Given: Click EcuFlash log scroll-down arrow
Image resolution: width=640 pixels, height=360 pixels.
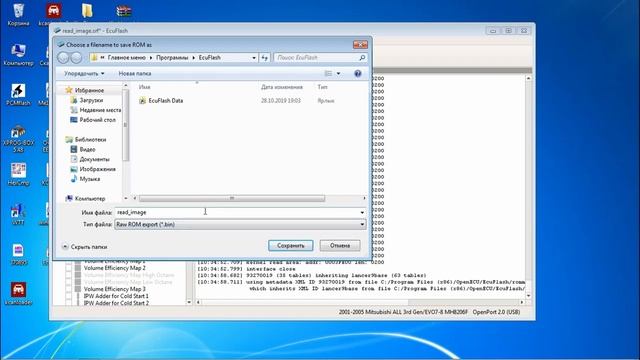Looking at the screenshot, I should tap(529, 296).
